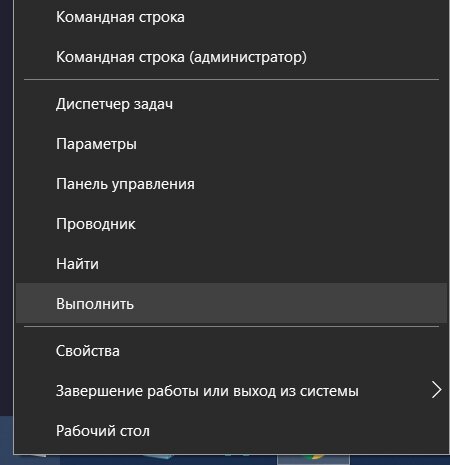This screenshot has width=450, height=465.
Task: Click the arrow next to Завершение работы
Action: click(436, 390)
